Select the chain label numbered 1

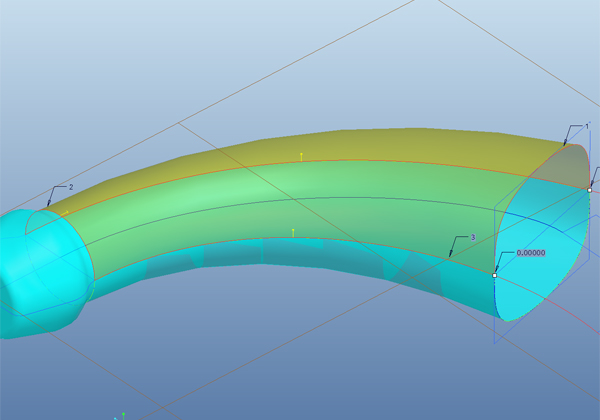pyautogui.click(x=587, y=126)
